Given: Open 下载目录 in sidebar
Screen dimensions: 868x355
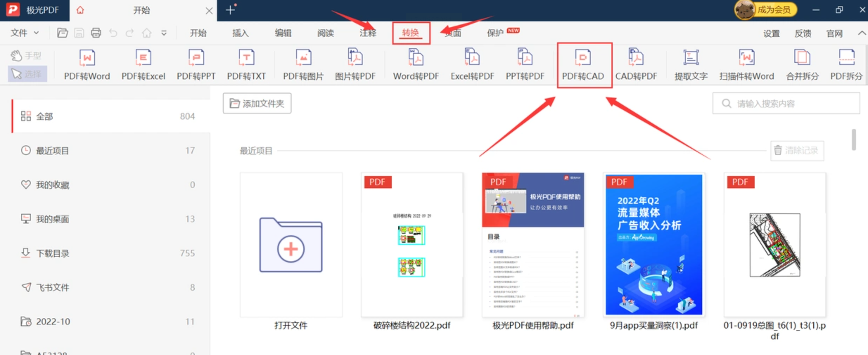Looking at the screenshot, I should (x=111, y=253).
